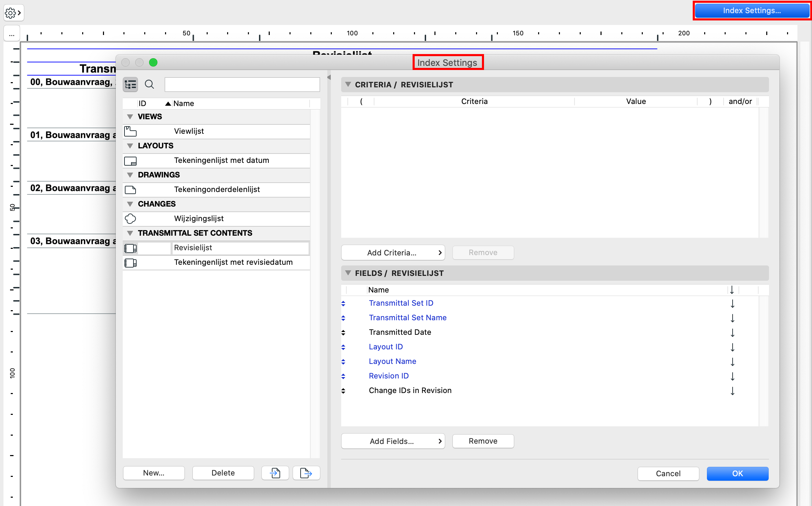Viewport: 812px width, 506px height.
Task: Click the Tekeningenlijst met revisiedatum icon
Action: tap(130, 262)
